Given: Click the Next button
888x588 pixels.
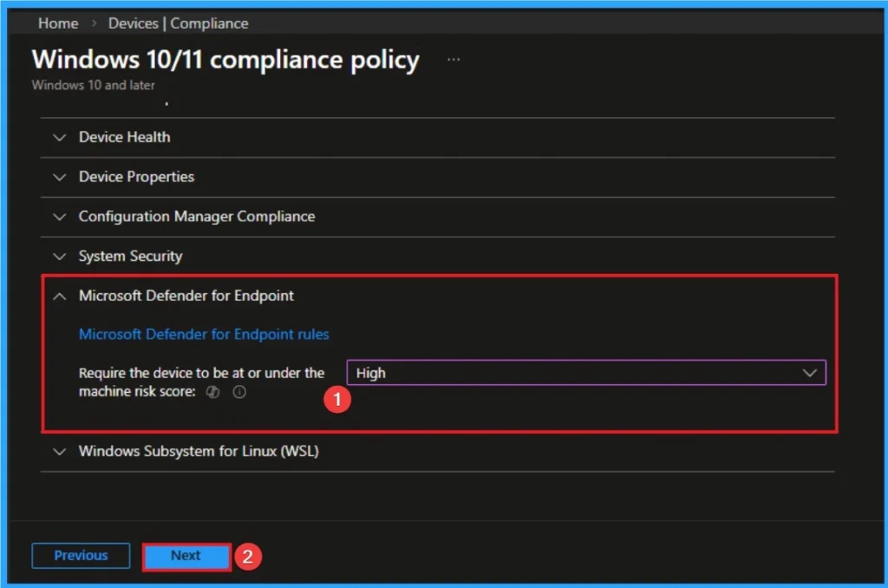Looking at the screenshot, I should coord(185,556).
